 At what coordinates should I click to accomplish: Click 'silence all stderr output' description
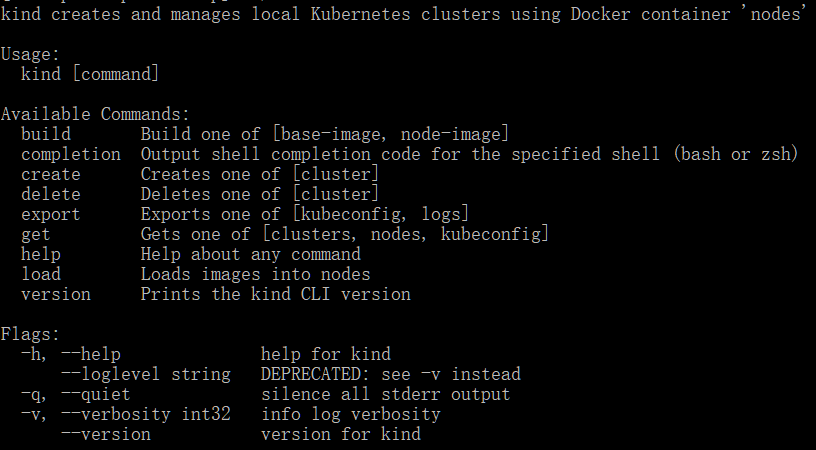click(x=386, y=394)
